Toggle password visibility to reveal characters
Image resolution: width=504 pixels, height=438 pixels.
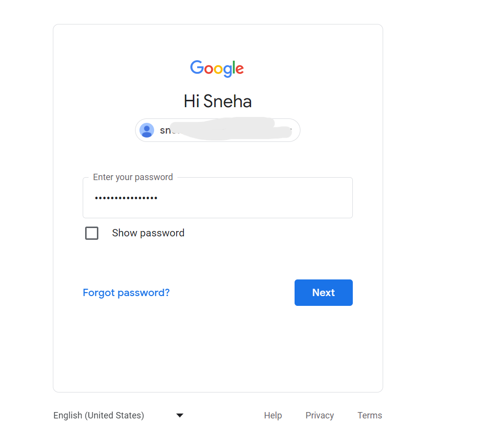click(92, 233)
